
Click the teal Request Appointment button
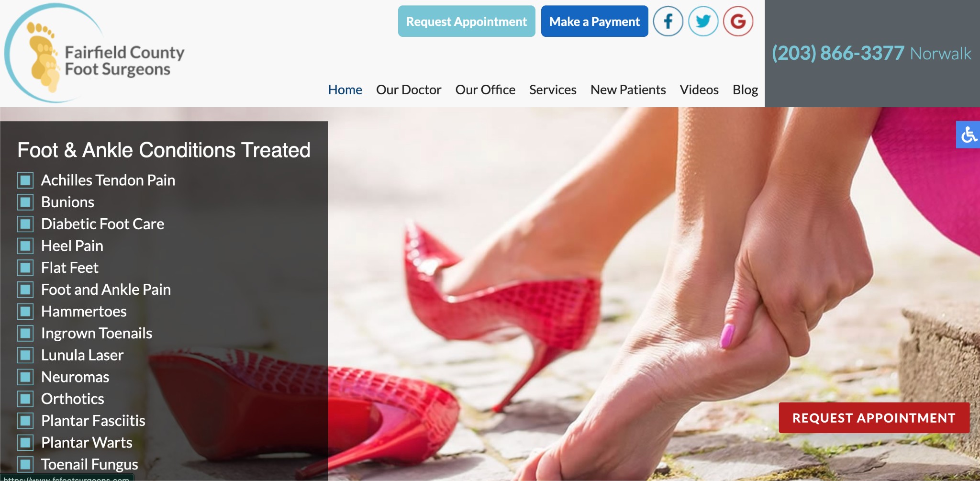(467, 21)
